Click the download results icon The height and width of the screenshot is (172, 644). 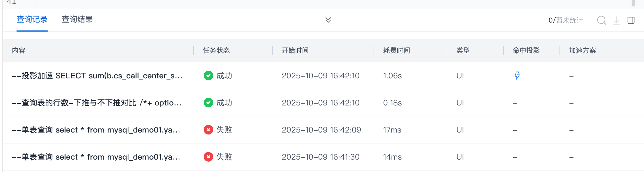coord(616,20)
